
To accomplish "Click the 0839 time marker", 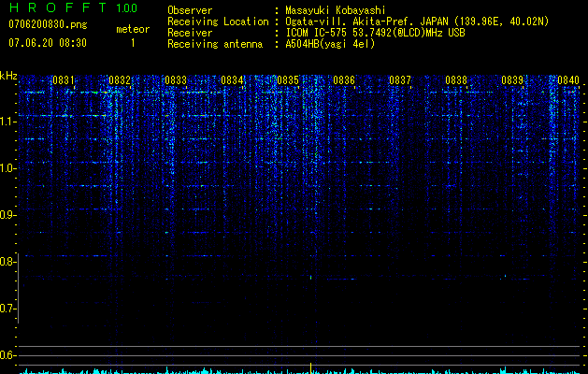I will pos(512,80).
